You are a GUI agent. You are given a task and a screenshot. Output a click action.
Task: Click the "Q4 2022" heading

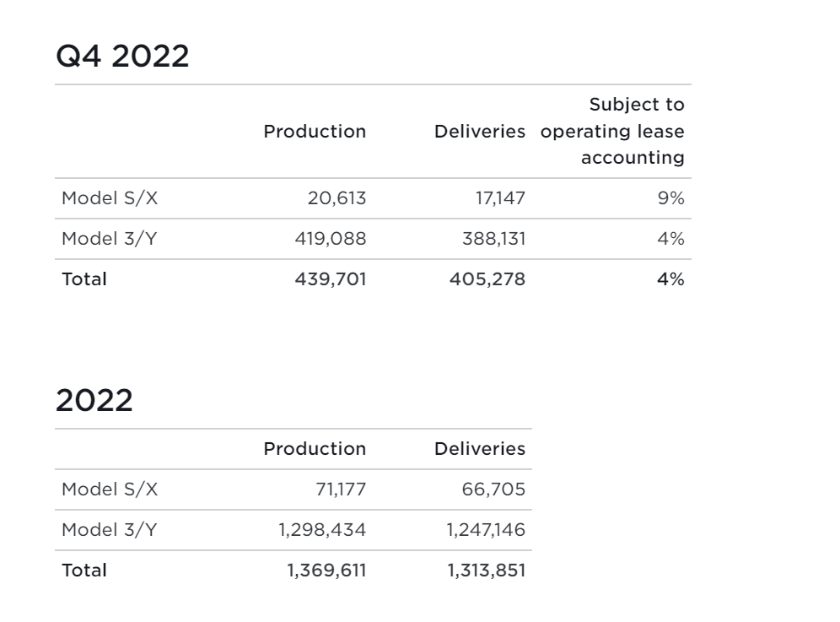pyautogui.click(x=122, y=57)
